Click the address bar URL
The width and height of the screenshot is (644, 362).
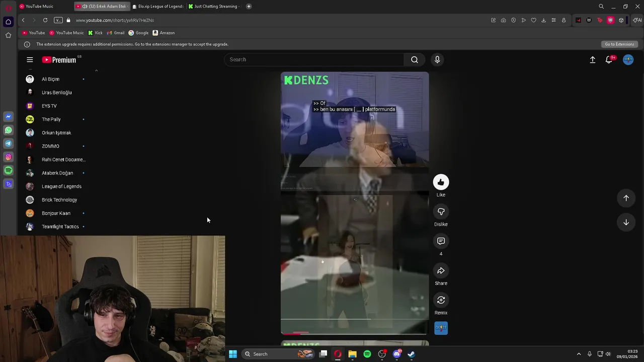click(115, 20)
